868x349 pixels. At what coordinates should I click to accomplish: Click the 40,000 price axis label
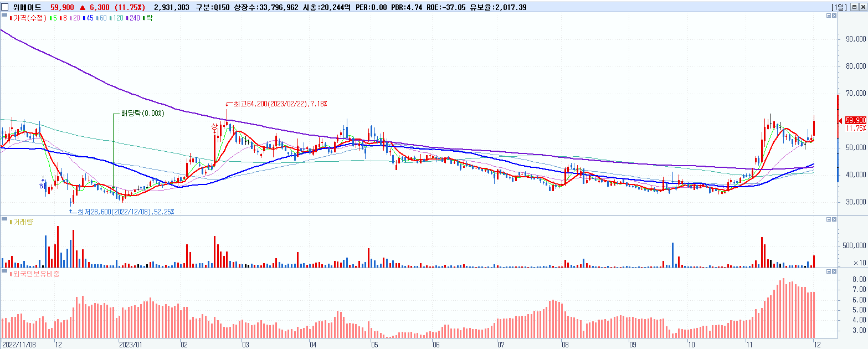tap(855, 175)
